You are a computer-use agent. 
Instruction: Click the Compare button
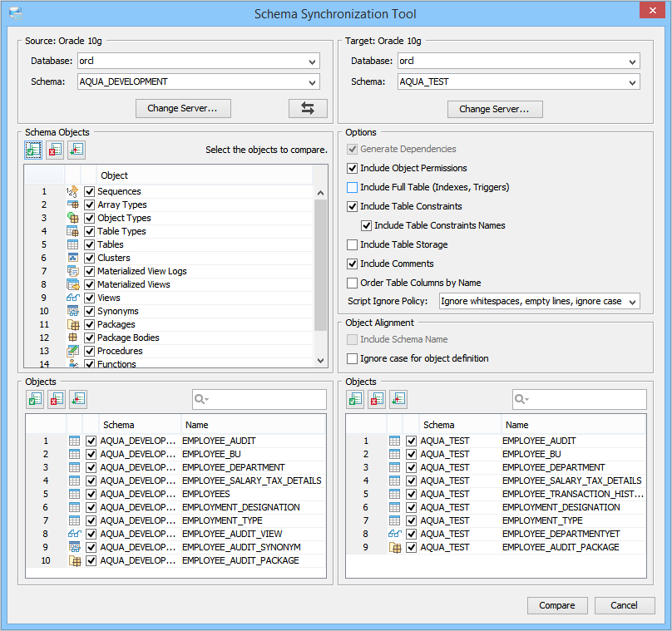556,605
